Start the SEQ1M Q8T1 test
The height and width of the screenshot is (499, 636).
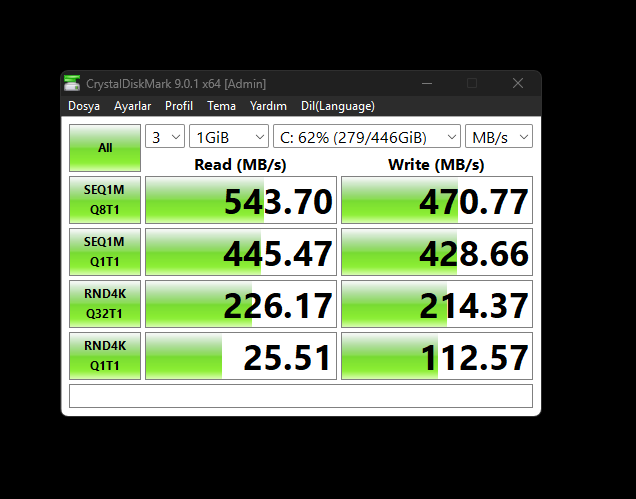pos(105,200)
